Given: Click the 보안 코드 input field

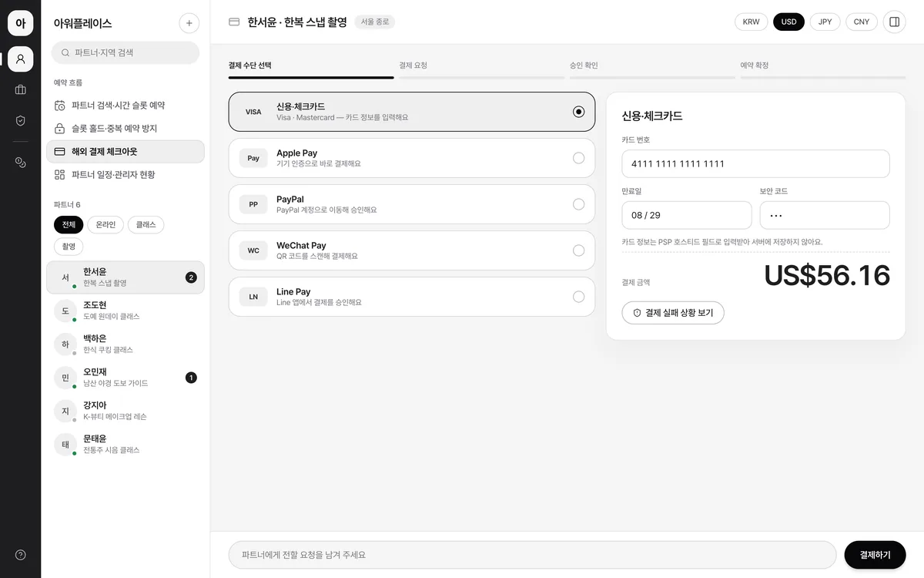Looking at the screenshot, I should 825,215.
